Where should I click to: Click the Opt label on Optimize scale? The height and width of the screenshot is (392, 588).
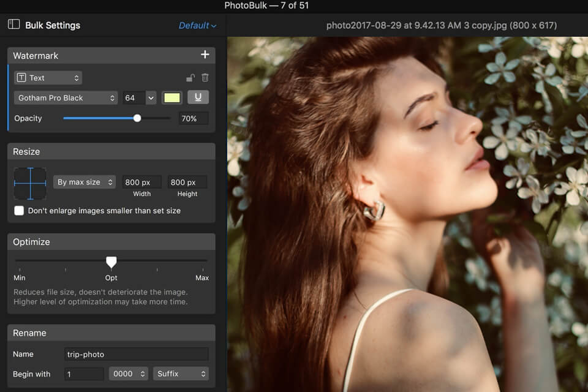click(x=111, y=278)
